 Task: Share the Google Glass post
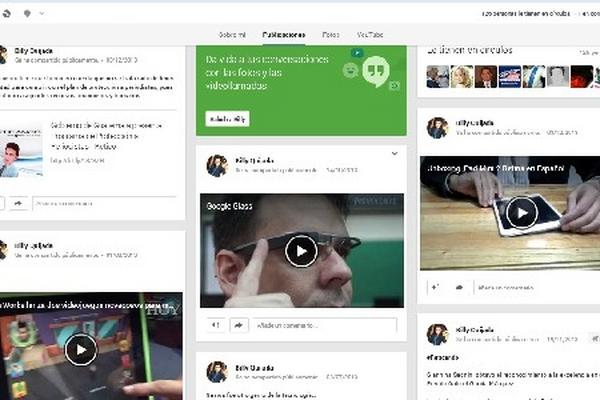point(239,325)
